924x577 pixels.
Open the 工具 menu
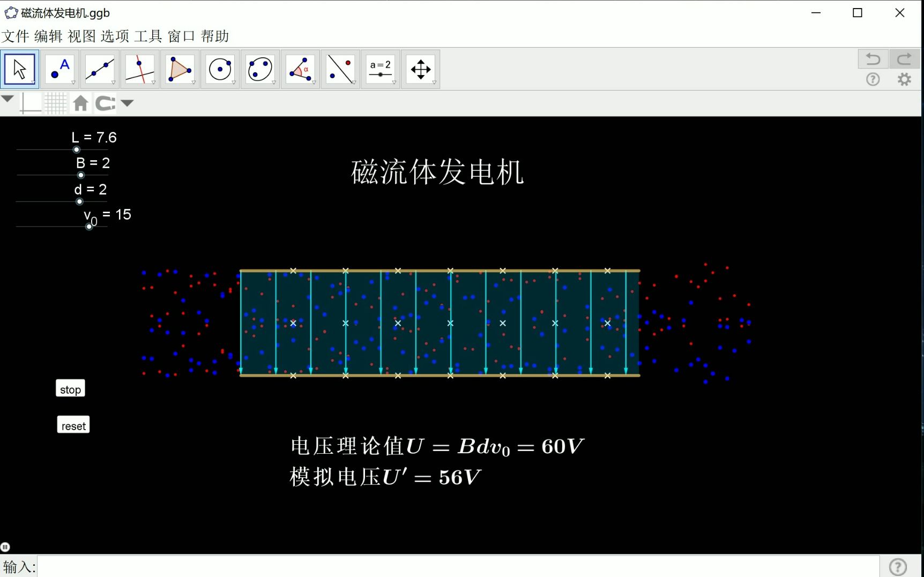pyautogui.click(x=148, y=36)
